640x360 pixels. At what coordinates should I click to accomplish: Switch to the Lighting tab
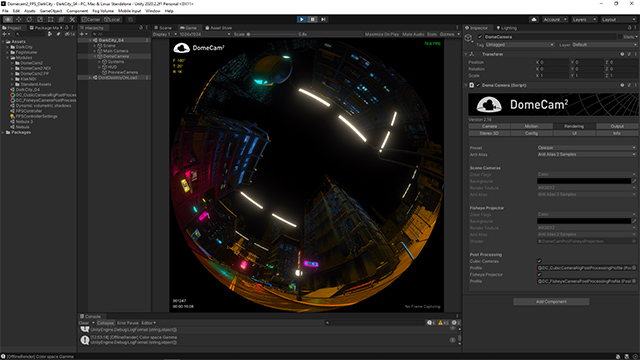[x=507, y=28]
